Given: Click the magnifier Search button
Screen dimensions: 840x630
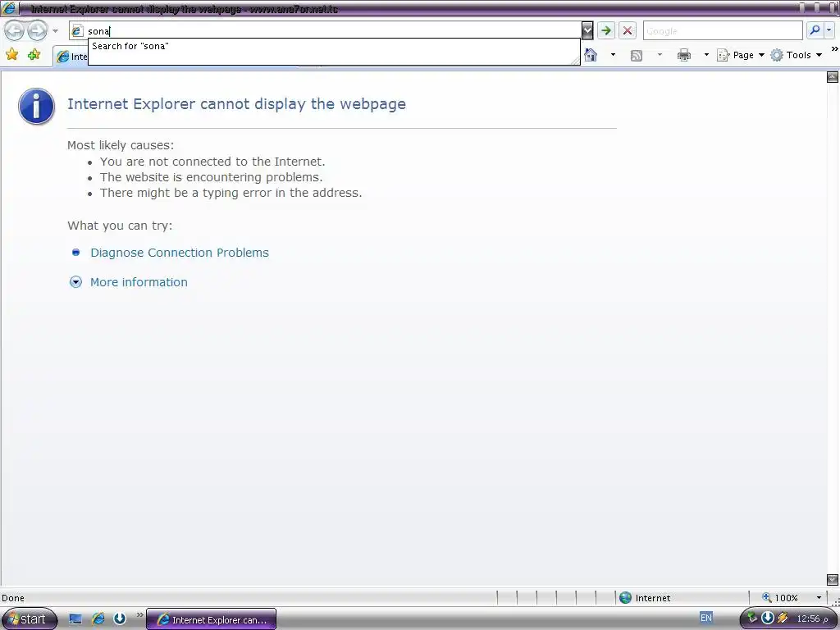Looking at the screenshot, I should [x=815, y=30].
